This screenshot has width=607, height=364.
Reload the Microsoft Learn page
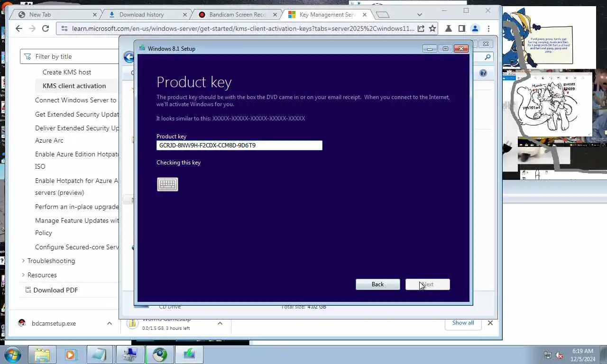[46, 28]
